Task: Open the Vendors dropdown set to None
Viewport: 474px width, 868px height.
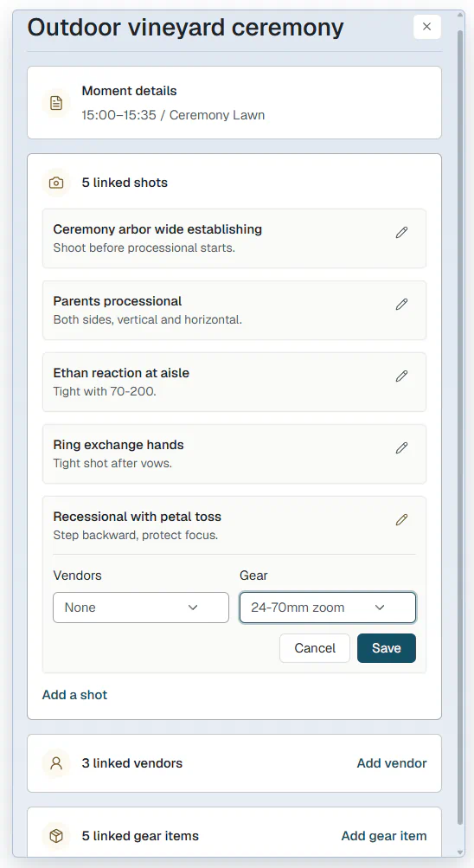Action: point(141,608)
